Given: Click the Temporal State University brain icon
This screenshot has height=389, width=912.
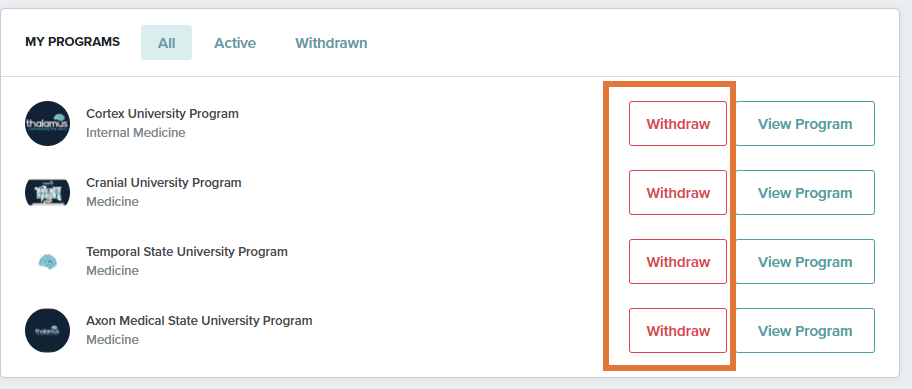Looking at the screenshot, I should tap(48, 262).
